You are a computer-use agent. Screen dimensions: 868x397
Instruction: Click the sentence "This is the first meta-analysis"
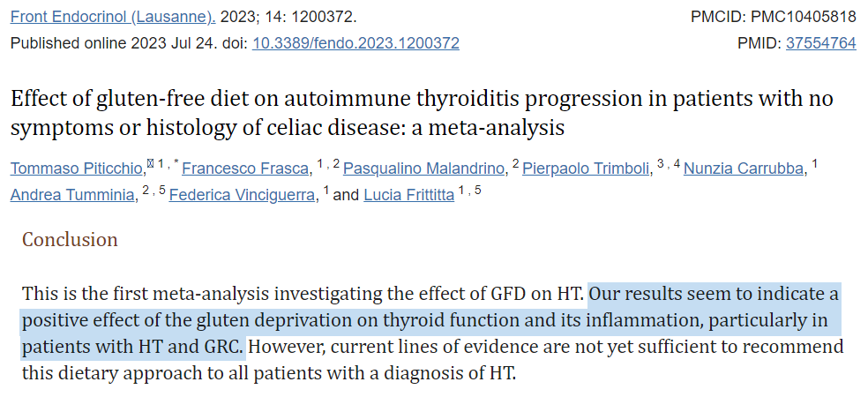[x=303, y=293]
